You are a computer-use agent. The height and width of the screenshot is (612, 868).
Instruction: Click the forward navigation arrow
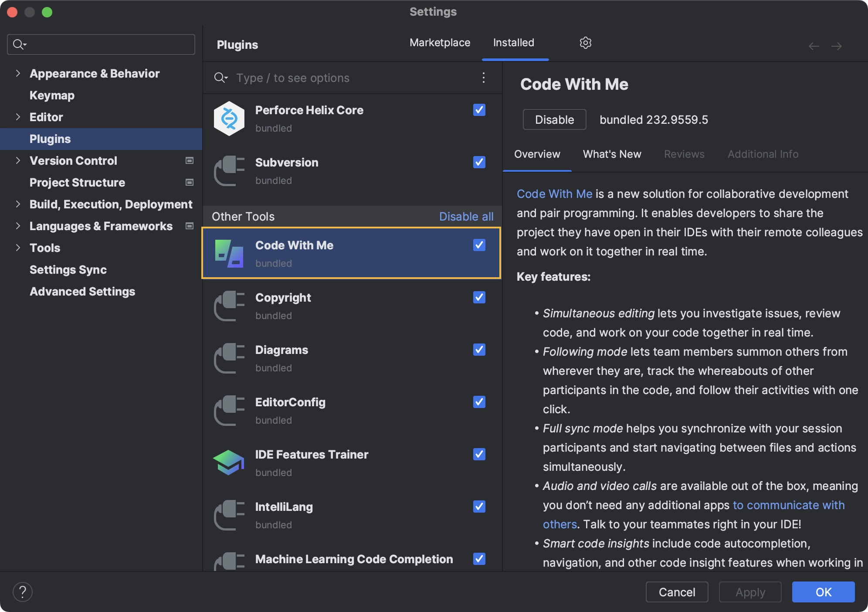click(x=836, y=46)
